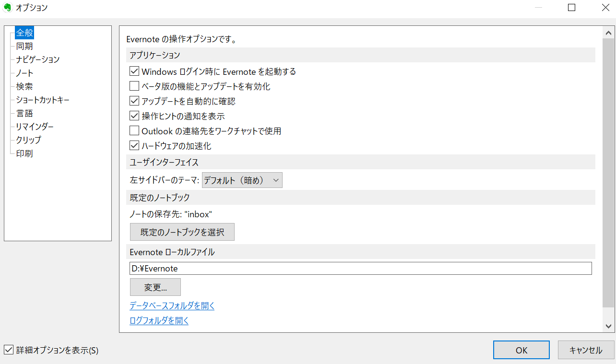Click the Evernote の操作オプションです。 description text
The image size is (616, 364).
pos(181,39)
